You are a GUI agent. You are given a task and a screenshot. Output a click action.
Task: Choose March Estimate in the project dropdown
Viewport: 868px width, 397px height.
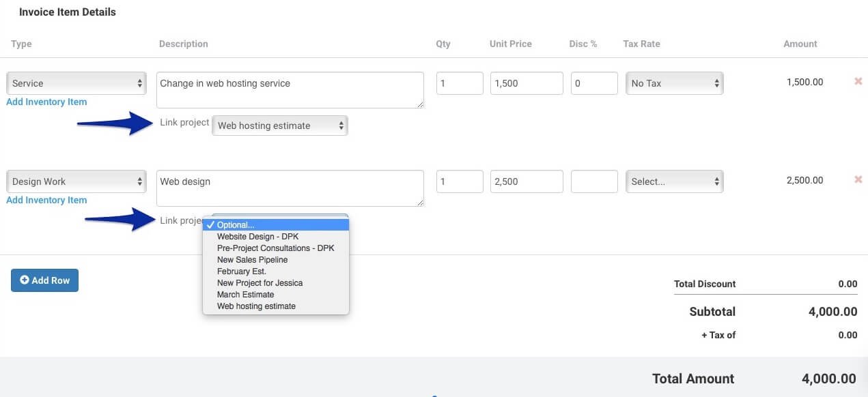click(245, 294)
